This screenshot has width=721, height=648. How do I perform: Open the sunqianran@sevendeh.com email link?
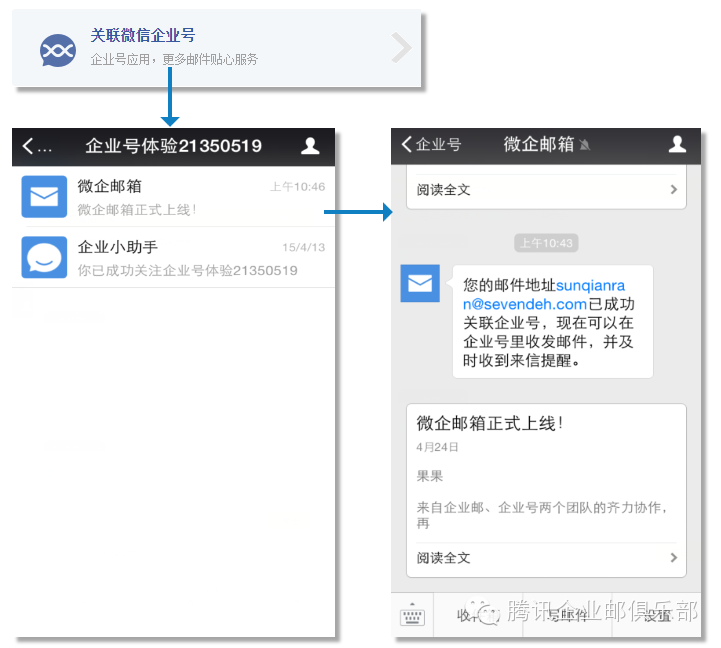tap(544, 295)
